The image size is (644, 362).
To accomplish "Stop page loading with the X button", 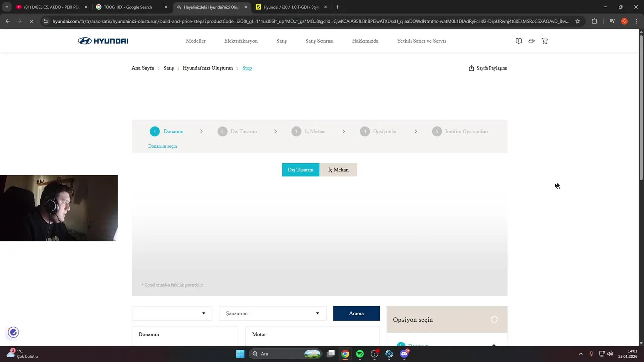I will coord(31,21).
